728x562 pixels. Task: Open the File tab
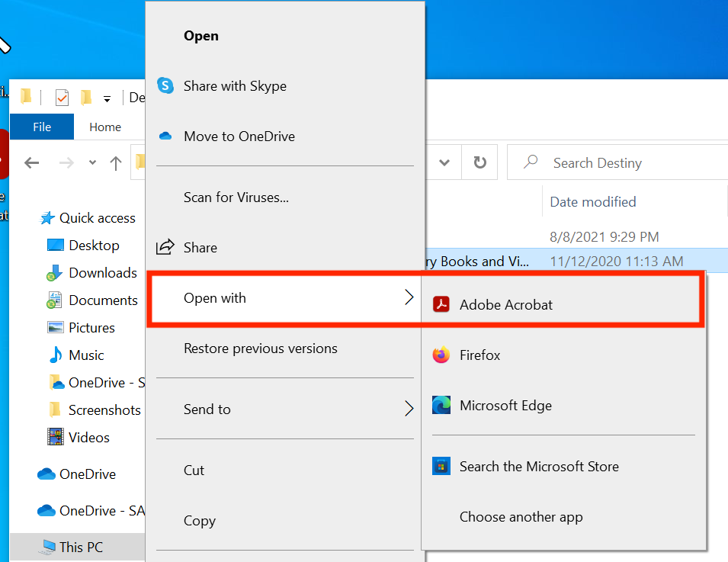click(42, 127)
